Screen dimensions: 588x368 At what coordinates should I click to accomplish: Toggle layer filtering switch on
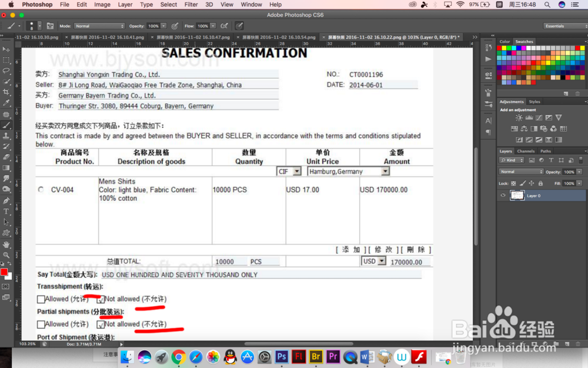click(x=581, y=160)
